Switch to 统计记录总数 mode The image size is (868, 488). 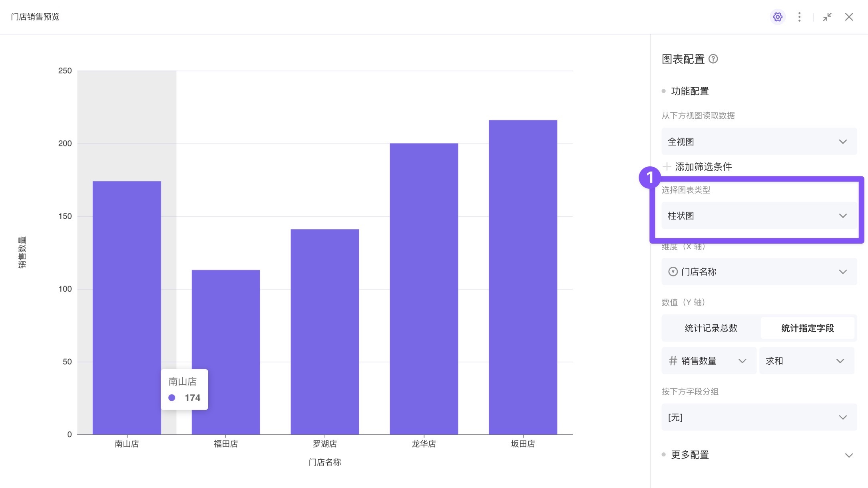(711, 328)
